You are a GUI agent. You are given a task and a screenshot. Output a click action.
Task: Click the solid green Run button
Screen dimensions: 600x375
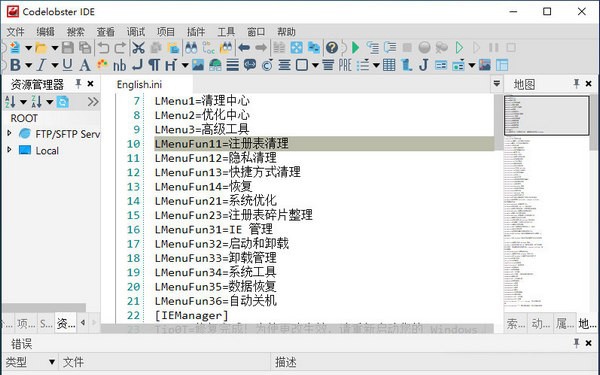[355, 47]
